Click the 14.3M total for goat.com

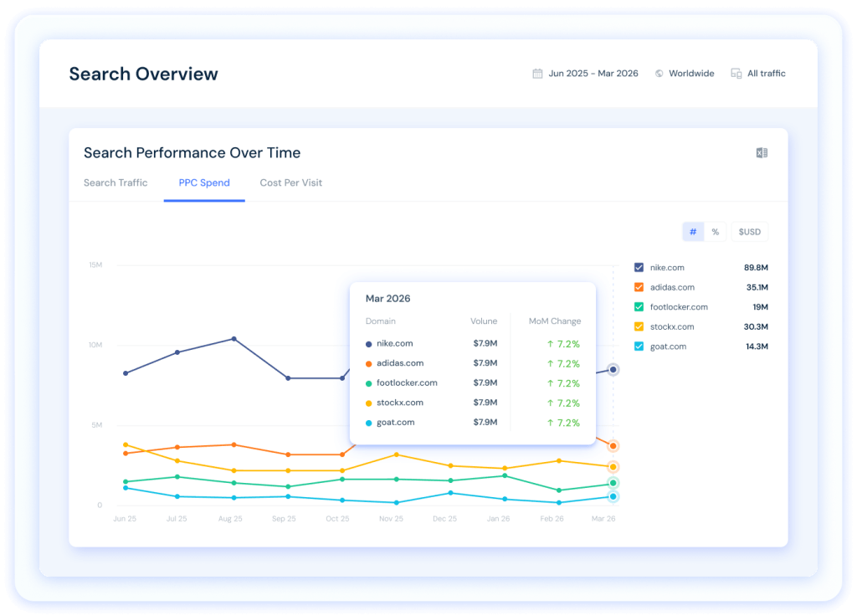tap(757, 346)
